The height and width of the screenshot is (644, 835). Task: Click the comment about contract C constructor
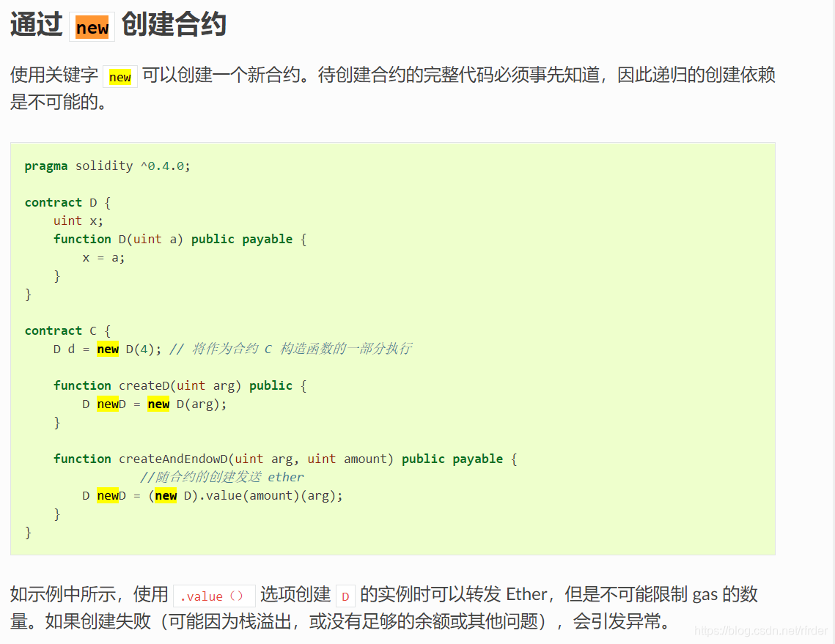click(290, 349)
